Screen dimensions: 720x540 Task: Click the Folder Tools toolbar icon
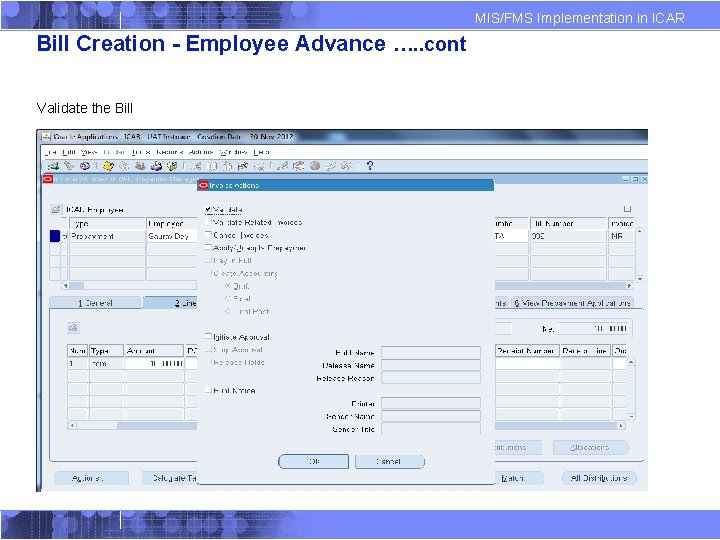pyautogui.click(x=346, y=166)
